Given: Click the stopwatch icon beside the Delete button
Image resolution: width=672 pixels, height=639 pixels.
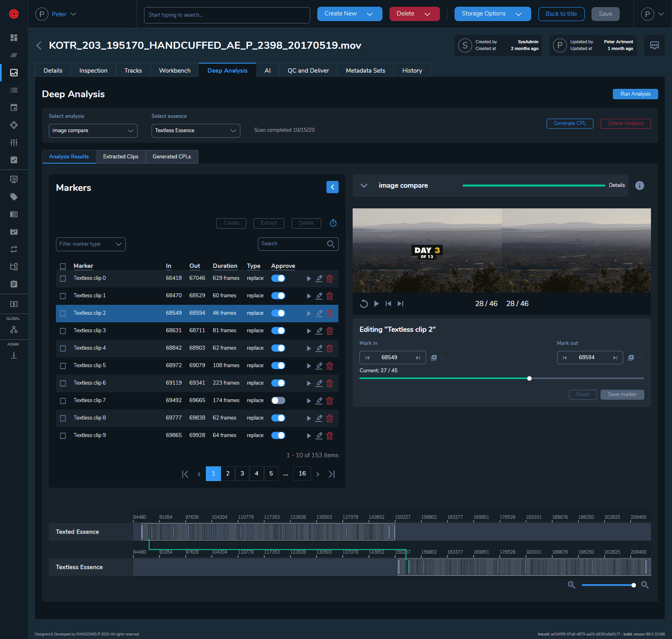Looking at the screenshot, I should tap(333, 223).
